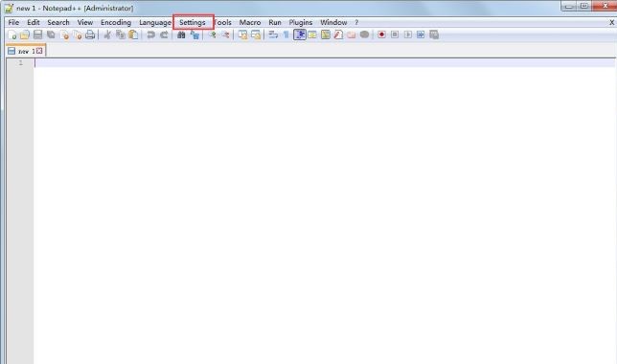Open the Tools menu
617x364 pixels.
[x=222, y=22]
